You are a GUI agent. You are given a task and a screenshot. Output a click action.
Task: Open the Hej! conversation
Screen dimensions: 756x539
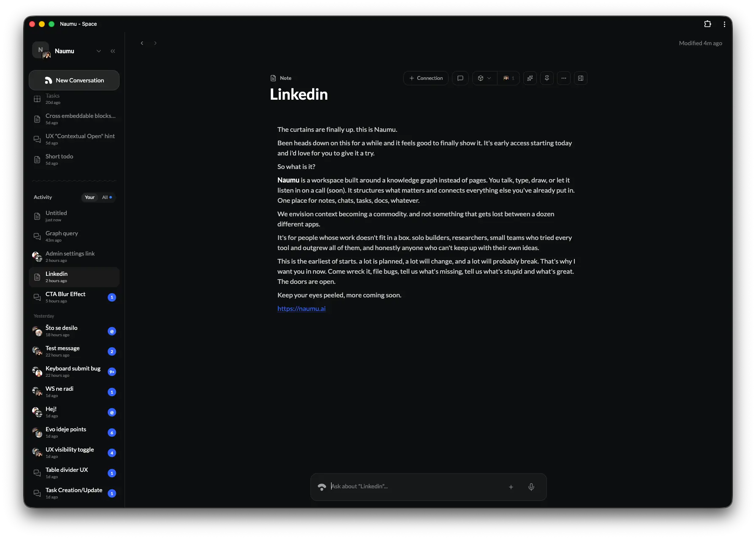74,412
